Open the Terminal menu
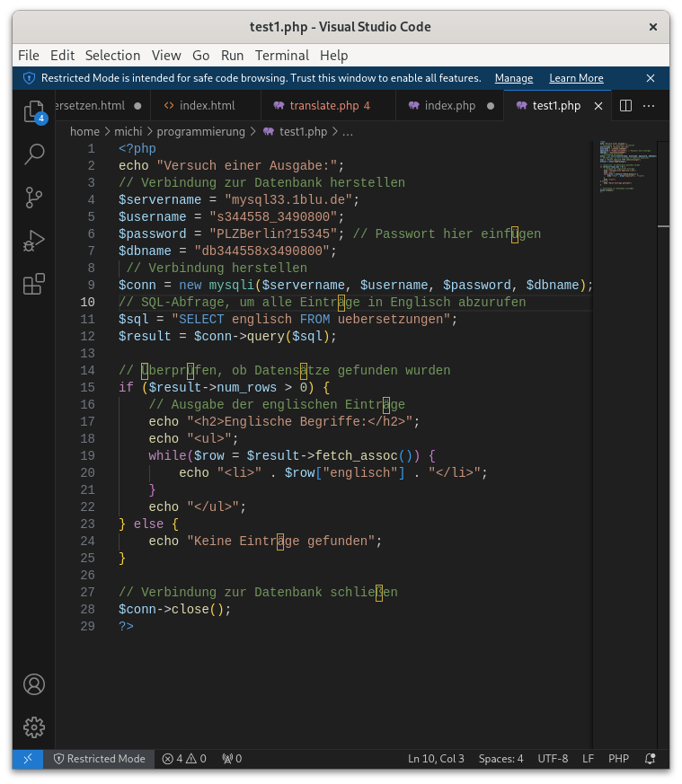Screen dimensions: 682x784 (282, 56)
